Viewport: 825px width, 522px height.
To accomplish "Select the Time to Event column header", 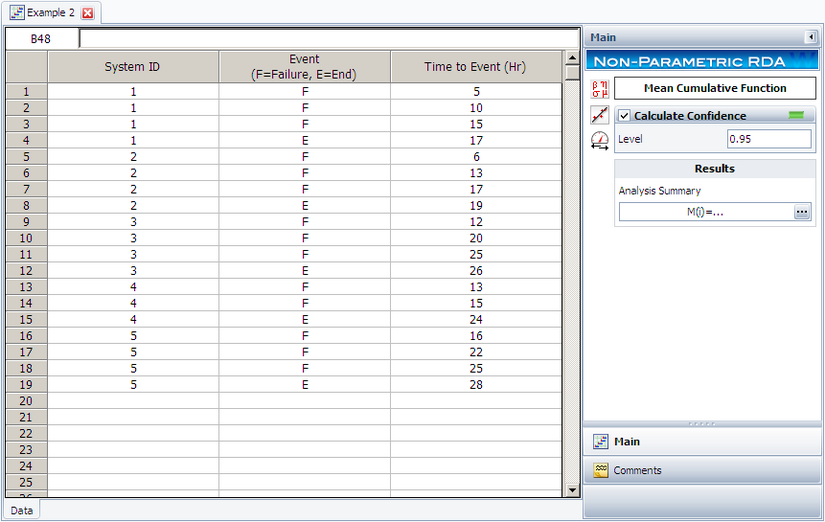I will [x=474, y=67].
